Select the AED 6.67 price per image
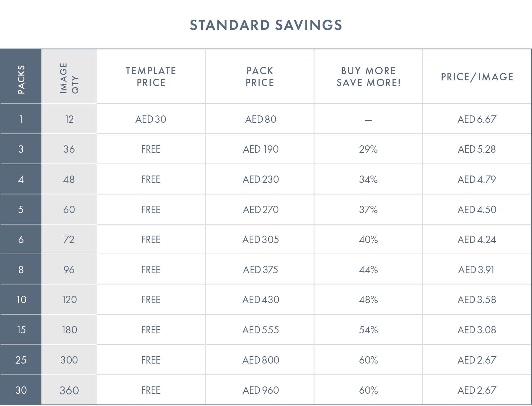 click(x=477, y=119)
